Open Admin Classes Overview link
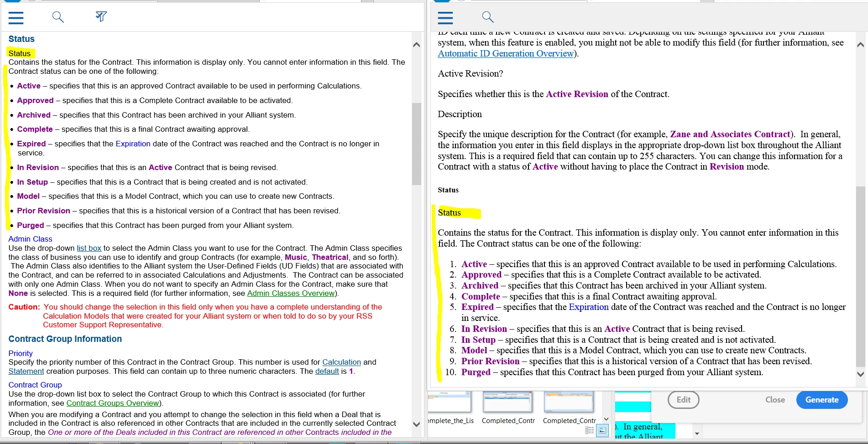868x444 pixels. pos(291,293)
